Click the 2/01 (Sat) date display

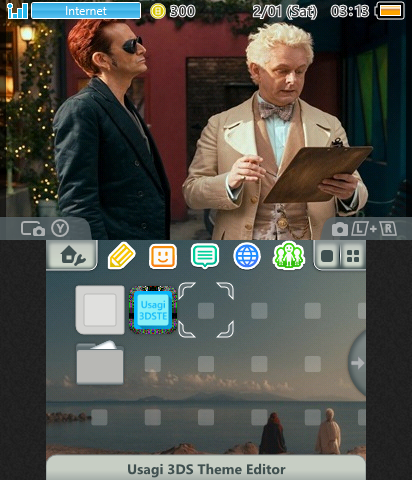tap(285, 11)
